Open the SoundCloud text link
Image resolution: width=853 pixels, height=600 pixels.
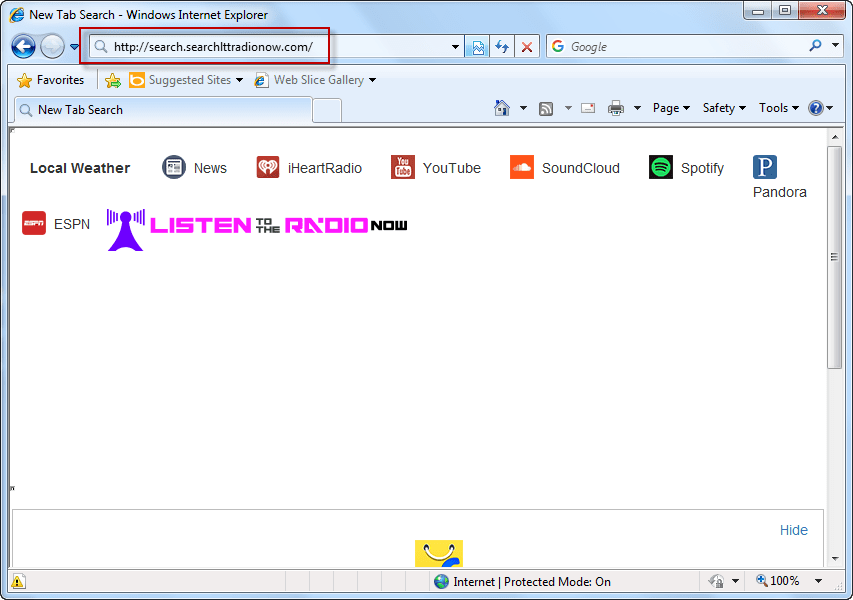[580, 168]
